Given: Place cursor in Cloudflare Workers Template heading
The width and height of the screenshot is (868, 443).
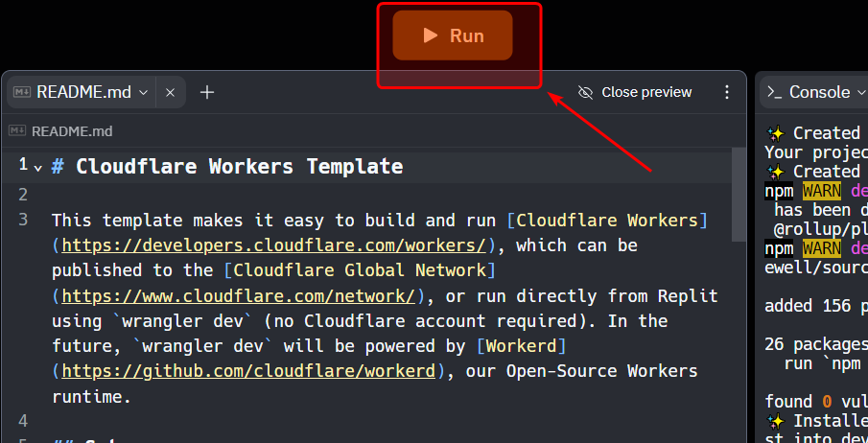Looking at the screenshot, I should pyautogui.click(x=238, y=167).
